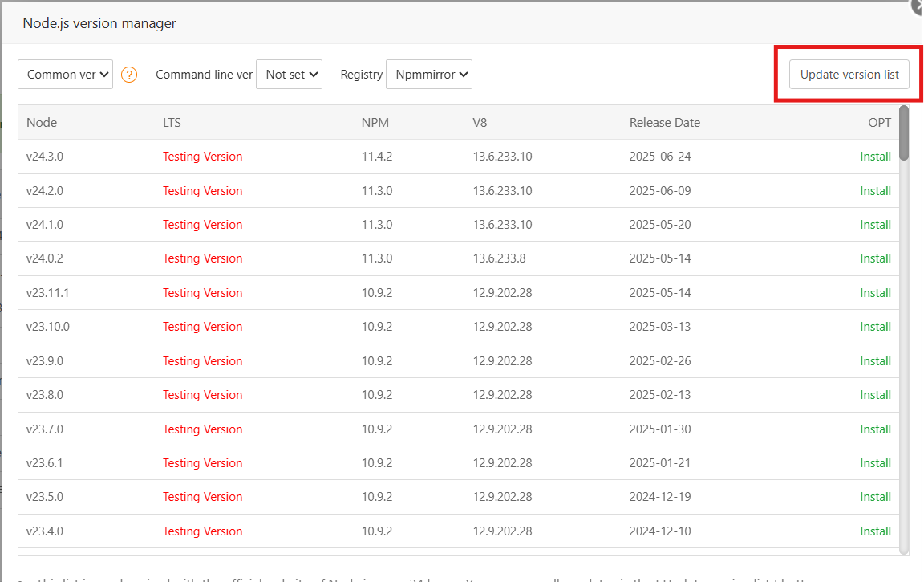Install Node v23.10.0
This screenshot has height=582, width=924.
pyautogui.click(x=875, y=327)
